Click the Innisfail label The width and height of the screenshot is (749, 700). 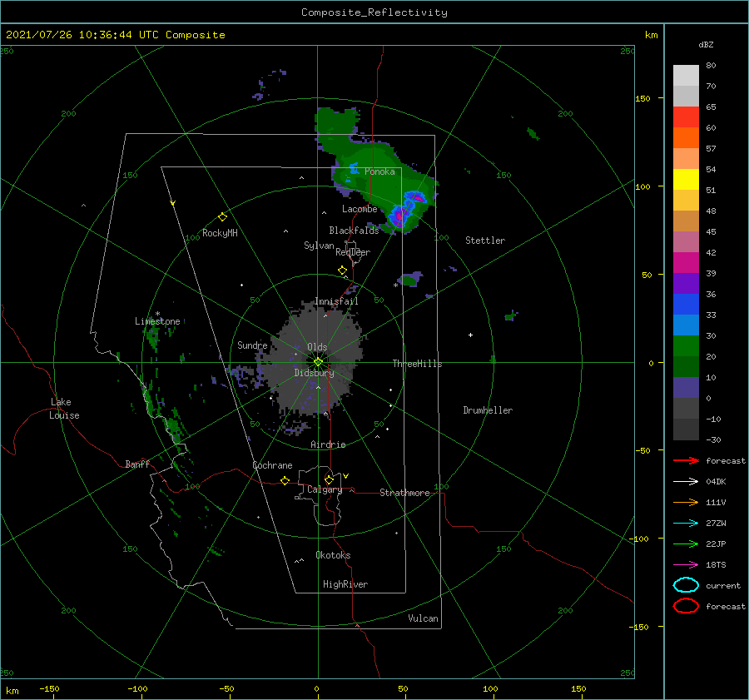(336, 301)
